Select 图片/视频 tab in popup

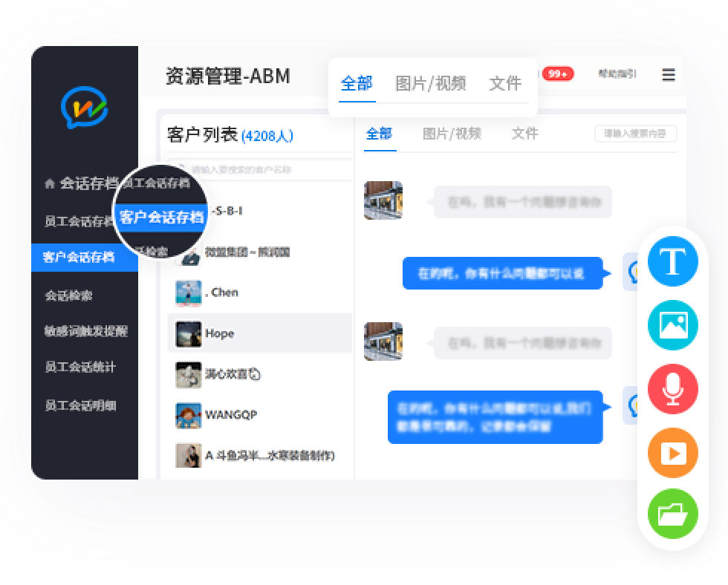point(431,83)
